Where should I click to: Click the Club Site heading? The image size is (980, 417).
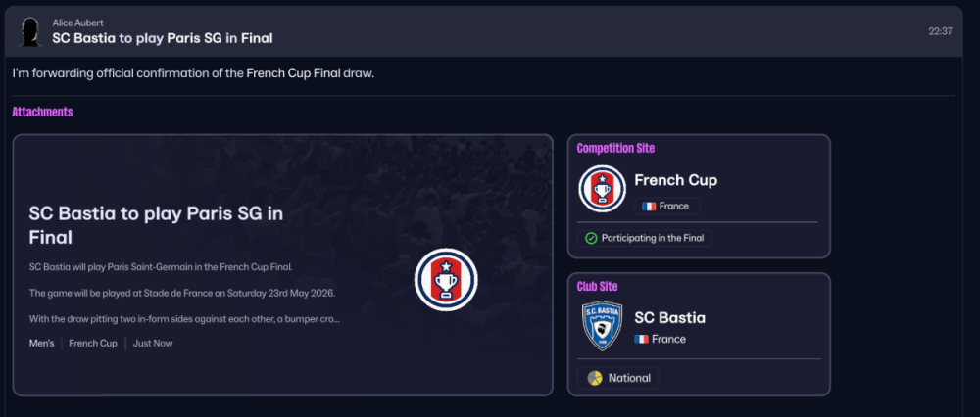point(597,286)
